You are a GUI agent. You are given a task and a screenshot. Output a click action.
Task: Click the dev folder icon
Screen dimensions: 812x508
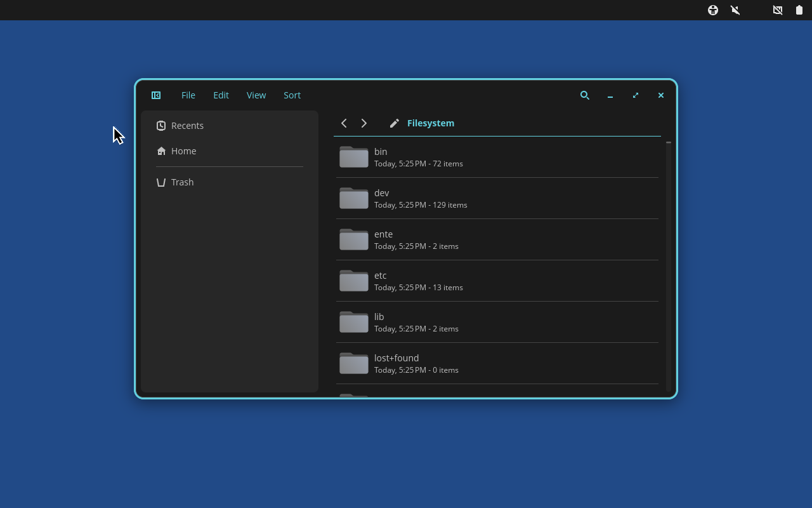(354, 198)
